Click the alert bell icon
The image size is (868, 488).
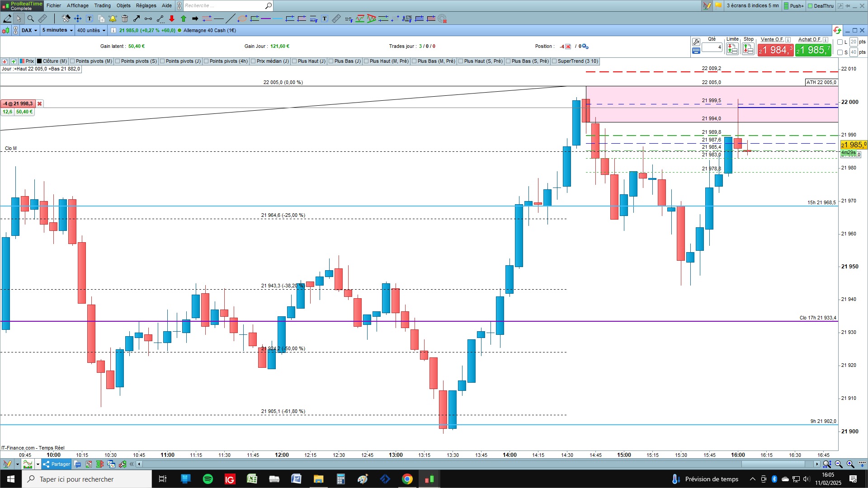pyautogui.click(x=113, y=19)
